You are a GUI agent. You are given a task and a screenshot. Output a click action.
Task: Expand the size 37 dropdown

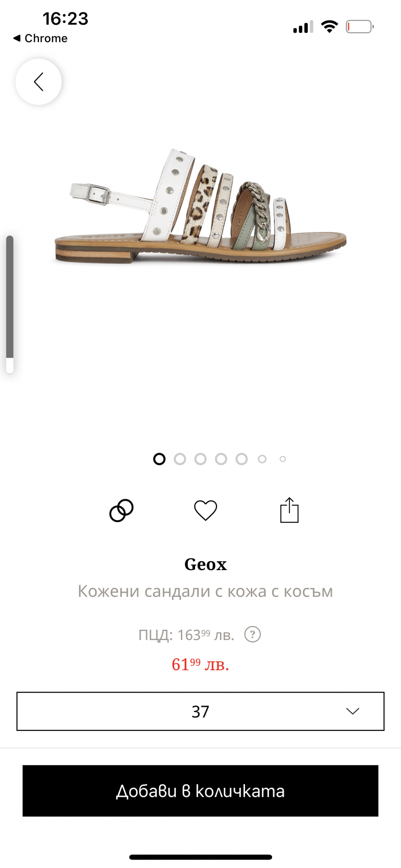pyautogui.click(x=200, y=712)
